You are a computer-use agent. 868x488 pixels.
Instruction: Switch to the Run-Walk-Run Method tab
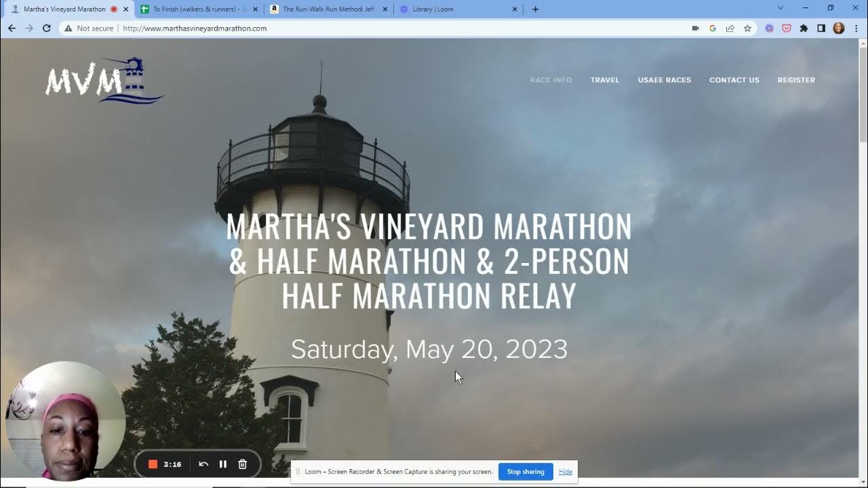click(x=329, y=9)
